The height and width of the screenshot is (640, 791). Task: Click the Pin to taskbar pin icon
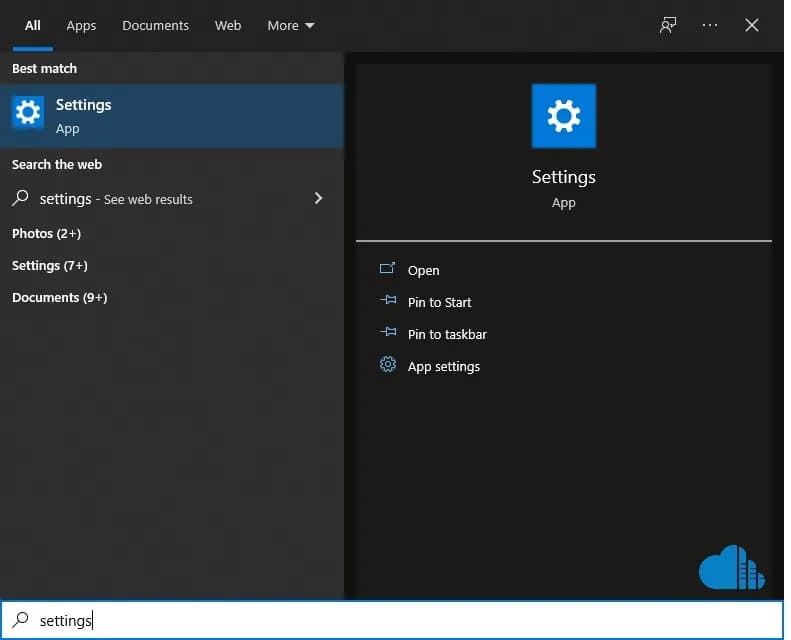click(388, 331)
